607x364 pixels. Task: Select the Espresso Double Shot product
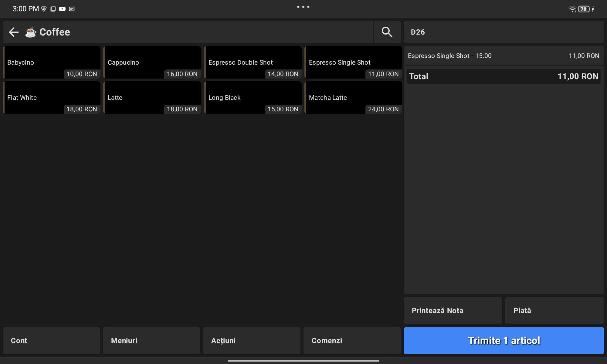pos(253,62)
